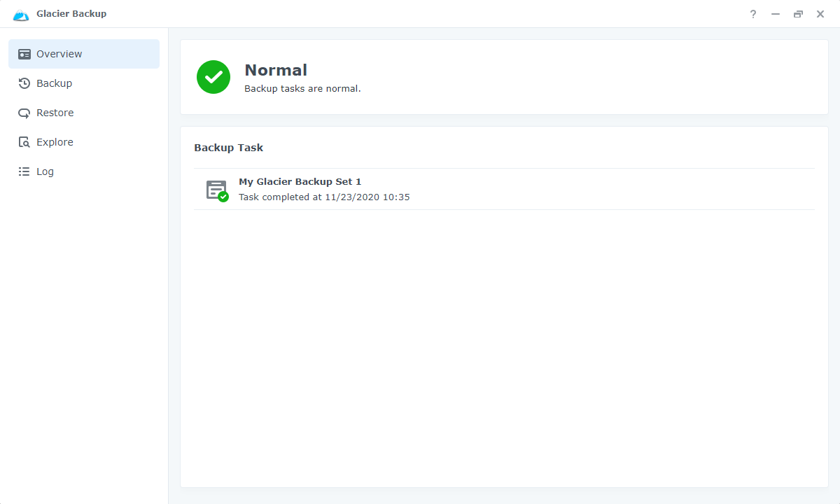Switch to the Log section

45,171
